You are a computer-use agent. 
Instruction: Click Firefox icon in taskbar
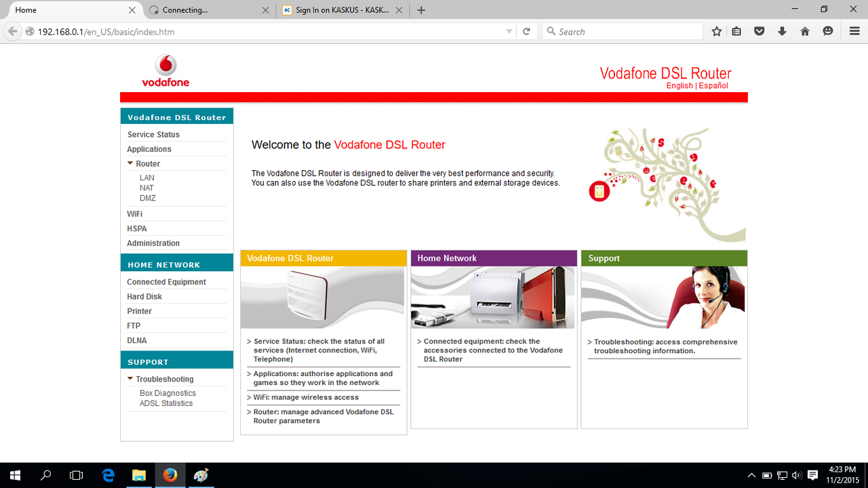click(x=170, y=475)
